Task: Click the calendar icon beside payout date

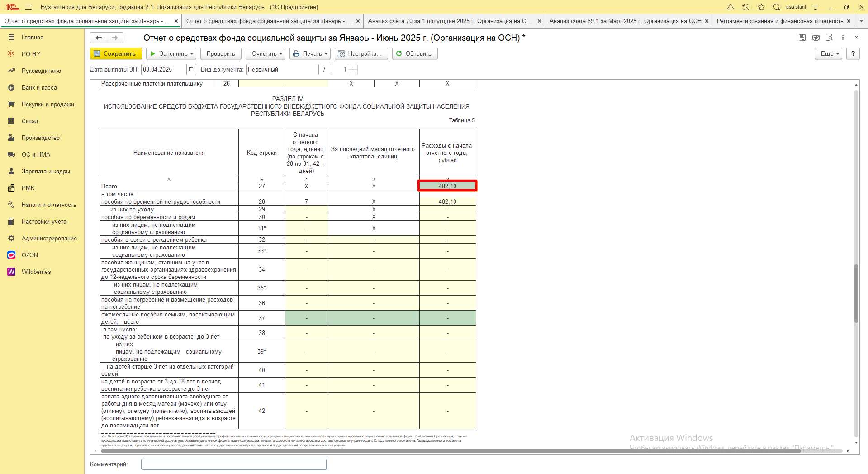Action: point(191,69)
